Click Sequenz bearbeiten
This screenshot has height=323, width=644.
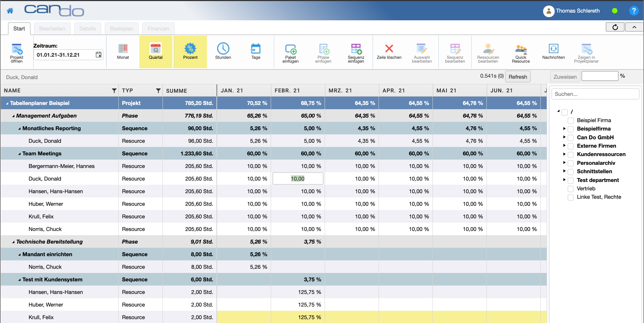[x=455, y=53]
